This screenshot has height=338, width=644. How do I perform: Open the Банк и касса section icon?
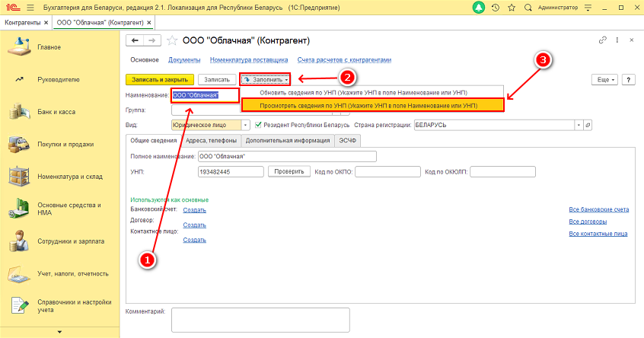(x=19, y=112)
